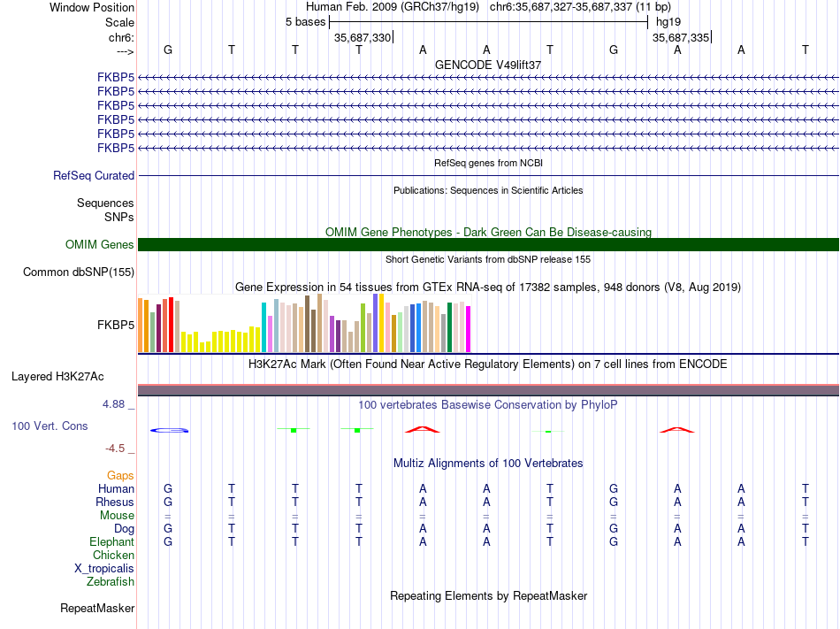Viewport: 840px width, 629px height.
Task: Click the blue G conservation logo
Action: tap(169, 430)
